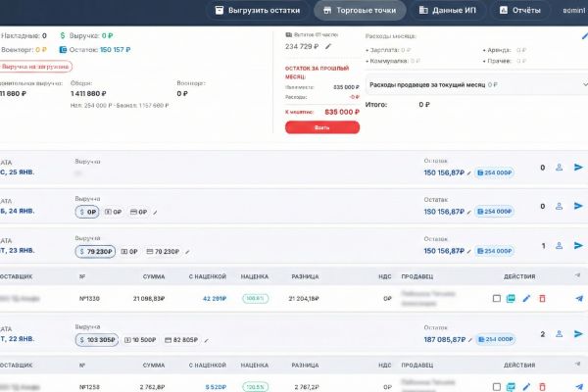Tick the checkbox for invoice №1330
The image size is (588, 392).
click(497, 299)
